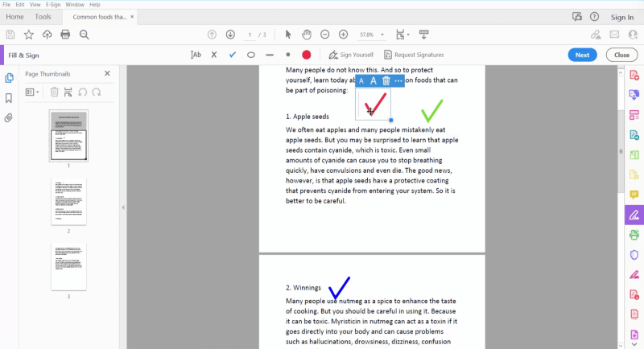Open the E-Sign menu

click(x=53, y=5)
